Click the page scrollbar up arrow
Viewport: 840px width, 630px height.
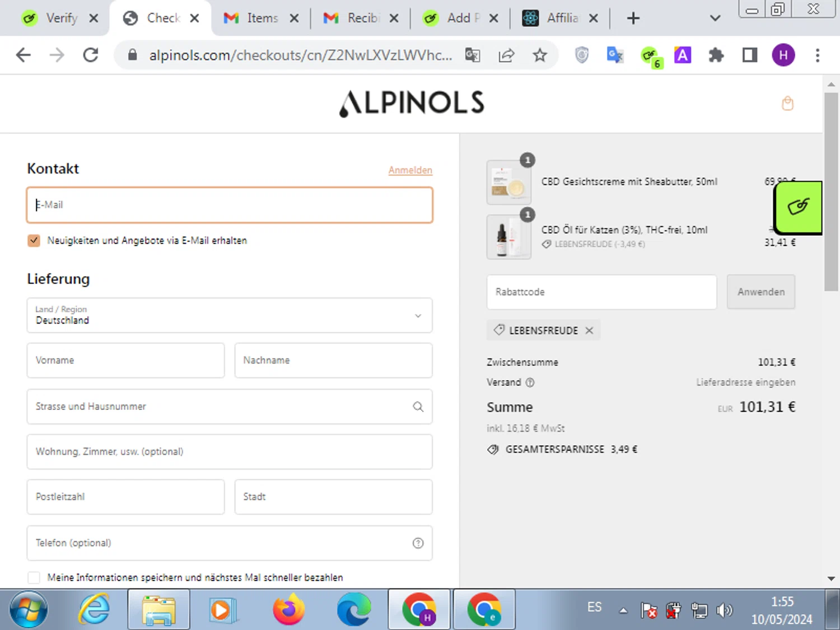coord(831,84)
